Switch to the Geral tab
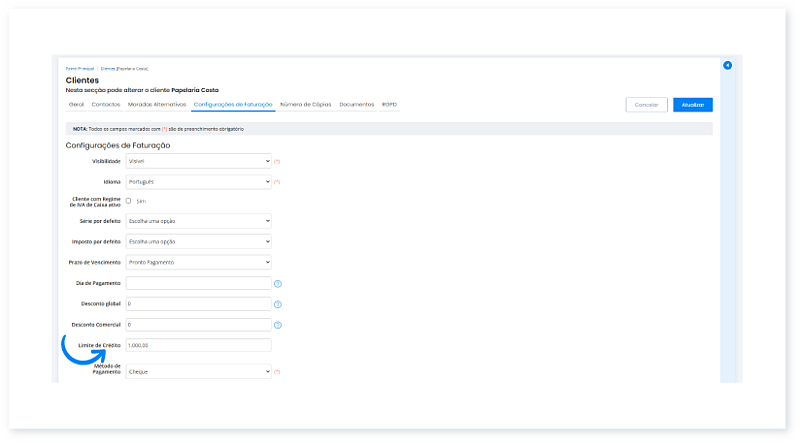Viewport: 800px width, 443px height. tap(76, 104)
